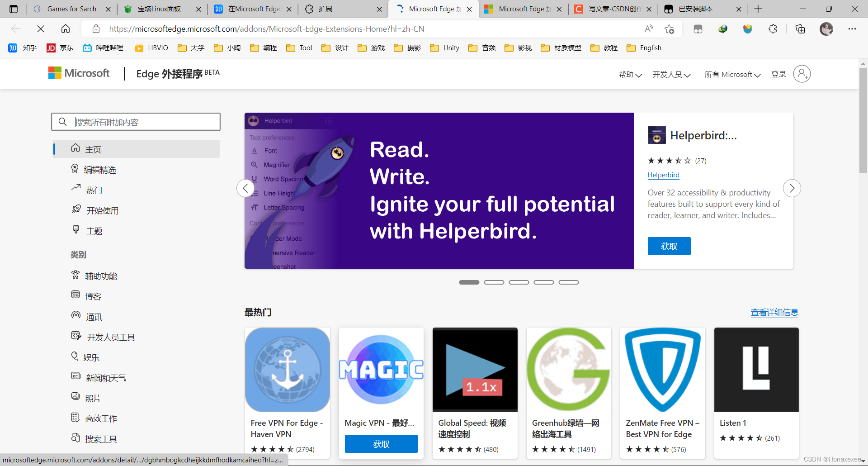This screenshot has height=466, width=868.
Task: Open ZenMate Free VPN extension thumbnail
Action: click(x=663, y=370)
